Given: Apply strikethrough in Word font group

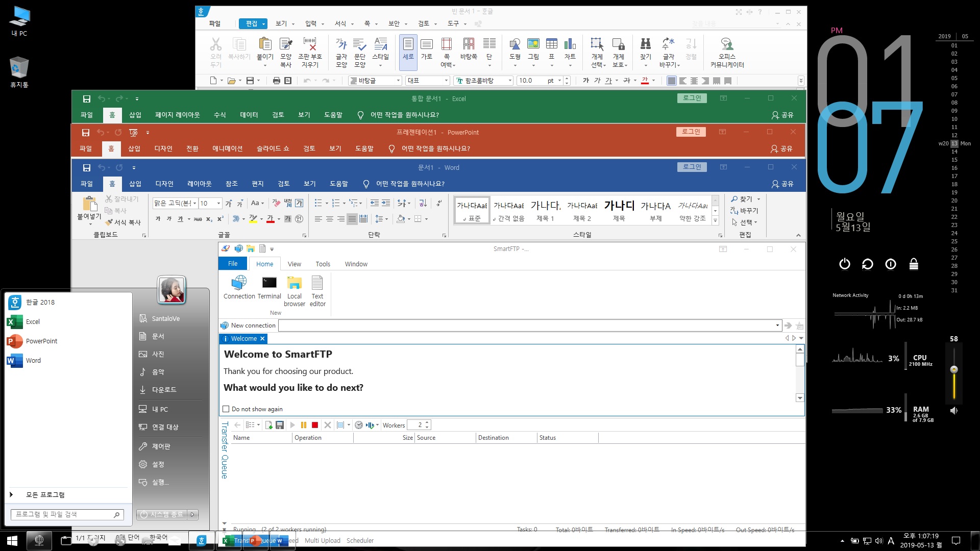Looking at the screenshot, I should 198,219.
